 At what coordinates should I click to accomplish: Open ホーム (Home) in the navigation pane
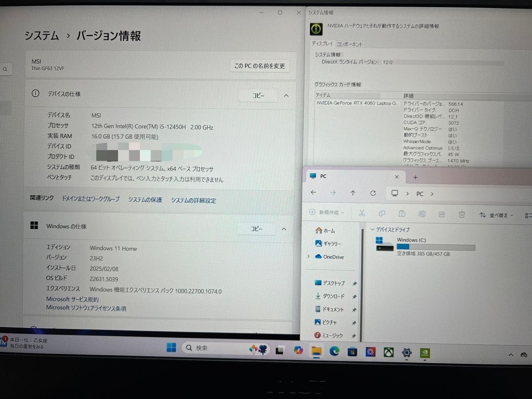[x=325, y=231]
